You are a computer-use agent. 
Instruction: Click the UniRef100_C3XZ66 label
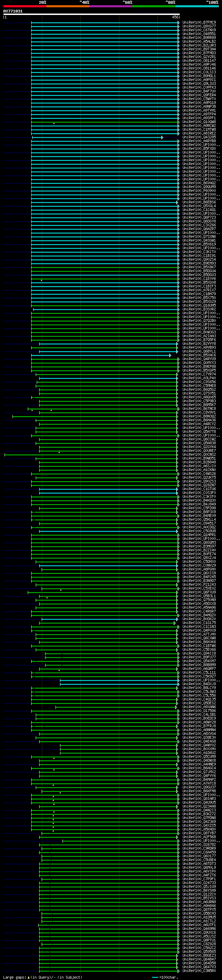click(x=199, y=225)
